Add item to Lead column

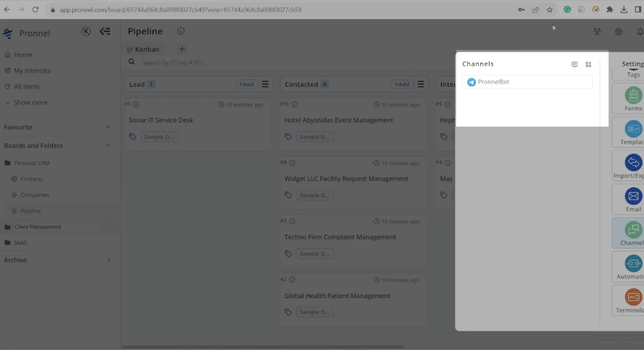(246, 84)
